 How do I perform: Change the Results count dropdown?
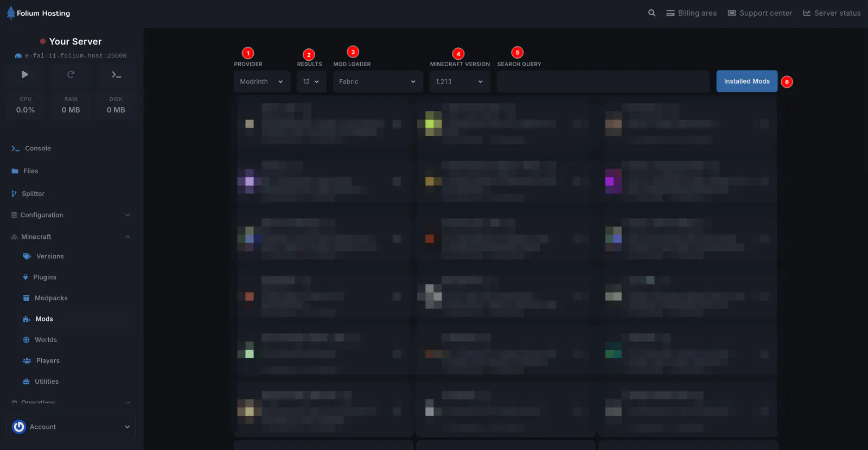311,82
